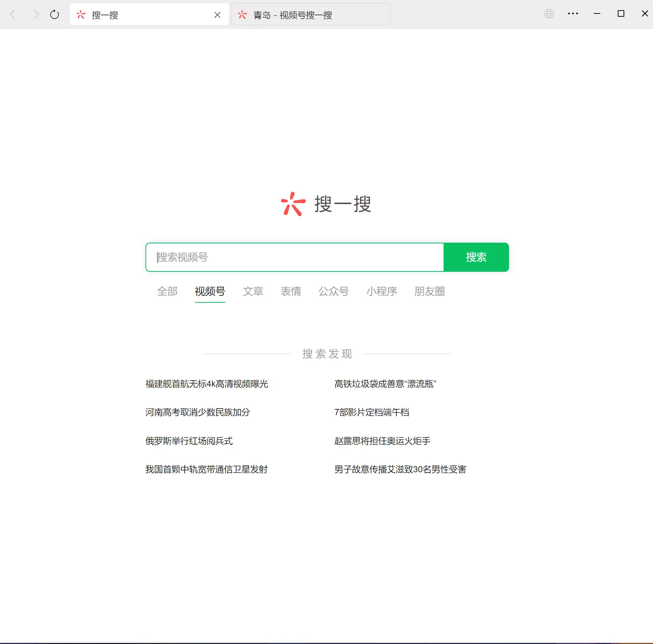Select the 文章 category tab

click(253, 291)
